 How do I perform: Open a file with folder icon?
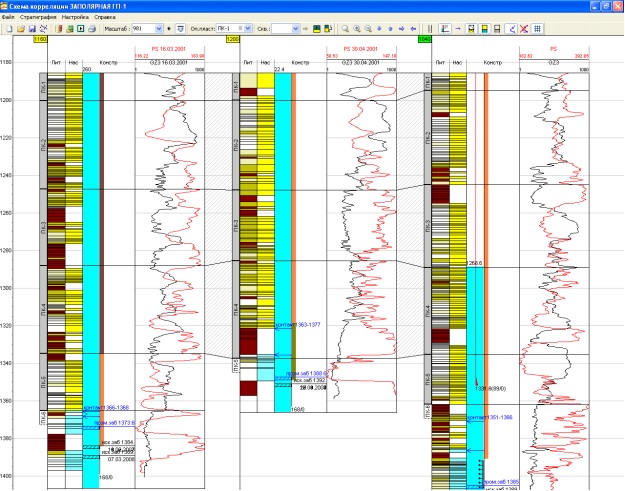coord(21,29)
